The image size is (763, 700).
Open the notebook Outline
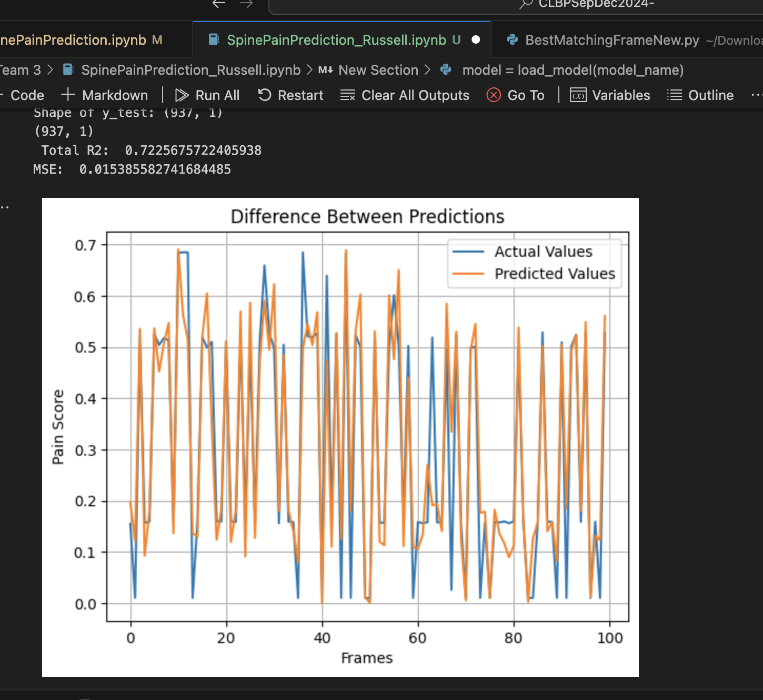tap(700, 95)
